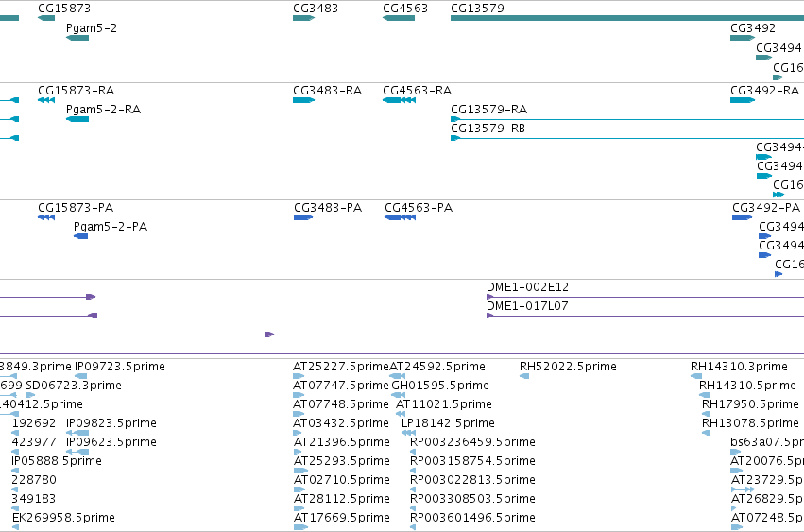Click the long teal CG13579 gene bar
The height and width of the screenshot is (532, 804).
(627, 18)
